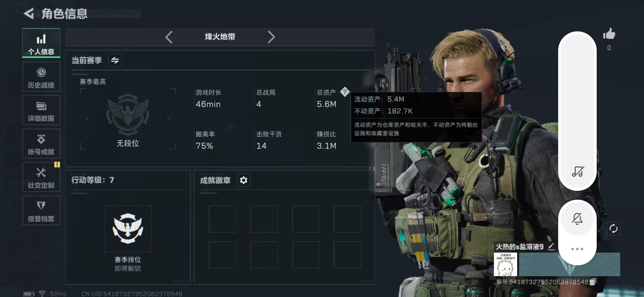Click the player avatar thumbnail
The width and height of the screenshot is (644, 297).
(x=505, y=265)
